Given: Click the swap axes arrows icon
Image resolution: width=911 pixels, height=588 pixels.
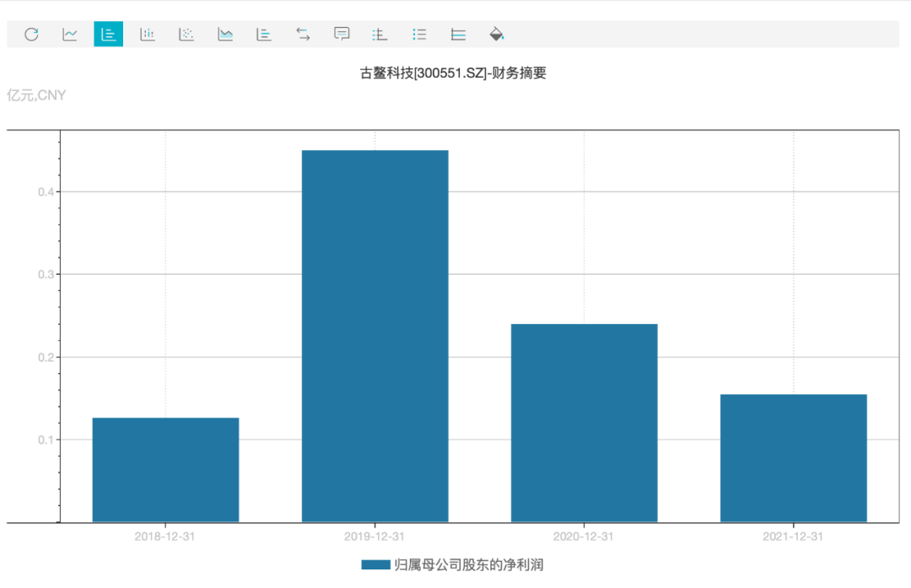Looking at the screenshot, I should tap(303, 35).
